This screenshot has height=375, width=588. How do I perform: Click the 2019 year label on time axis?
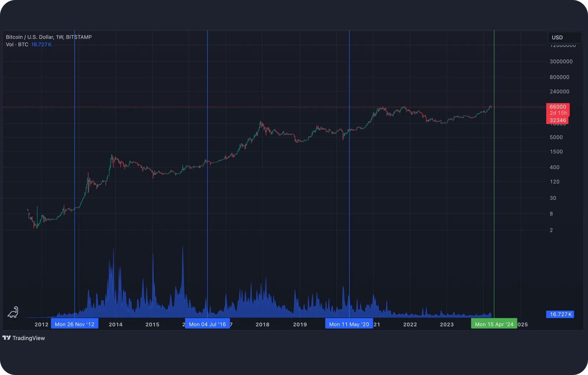point(300,324)
